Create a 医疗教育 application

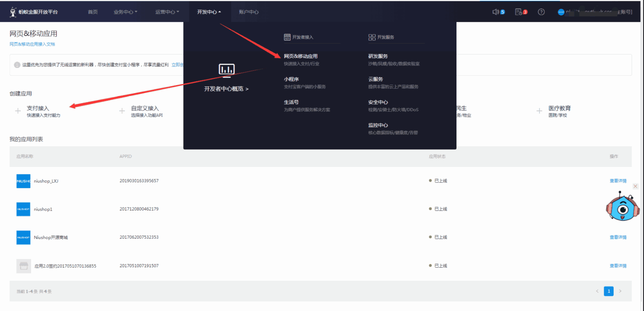559,111
